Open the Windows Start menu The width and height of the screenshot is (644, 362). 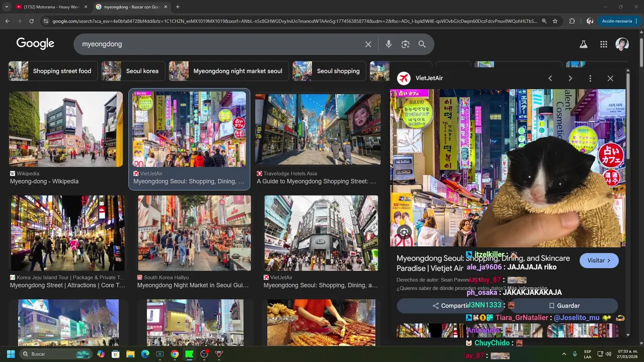[11, 354]
